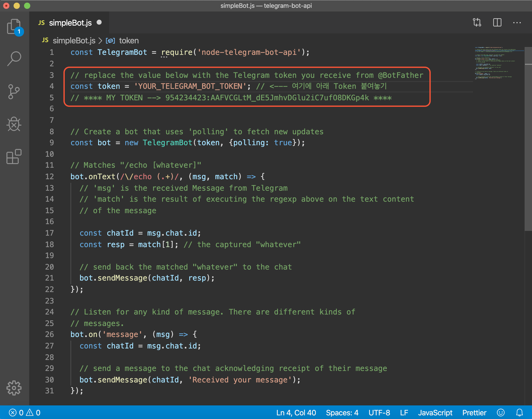The height and width of the screenshot is (419, 532).
Task: Click simpleBot.js in the breadcrumb
Action: click(74, 41)
